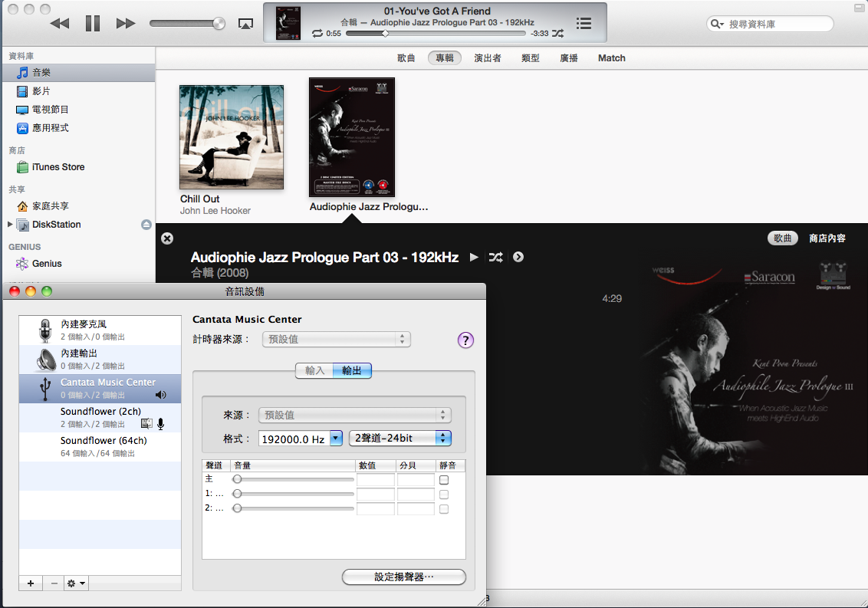Open the search magnifier dropdown

pyautogui.click(x=718, y=24)
